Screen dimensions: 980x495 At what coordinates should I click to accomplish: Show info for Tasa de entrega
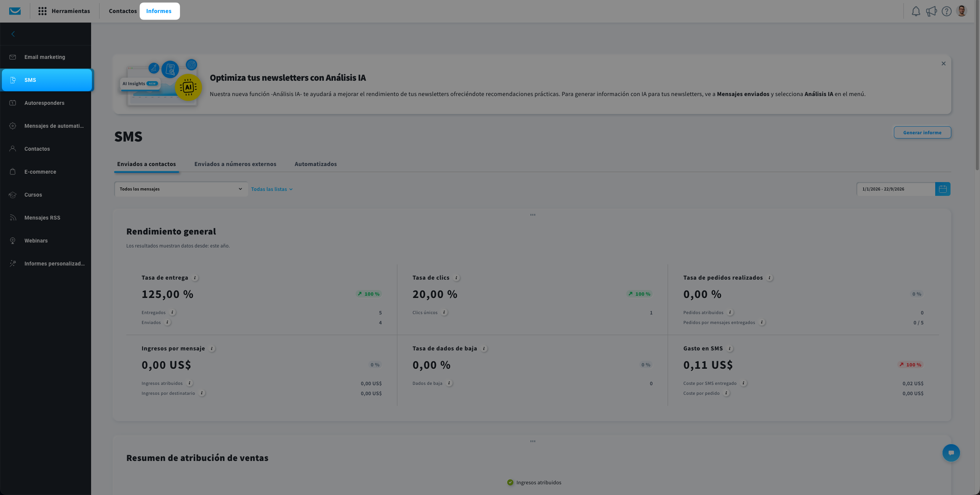pos(195,278)
